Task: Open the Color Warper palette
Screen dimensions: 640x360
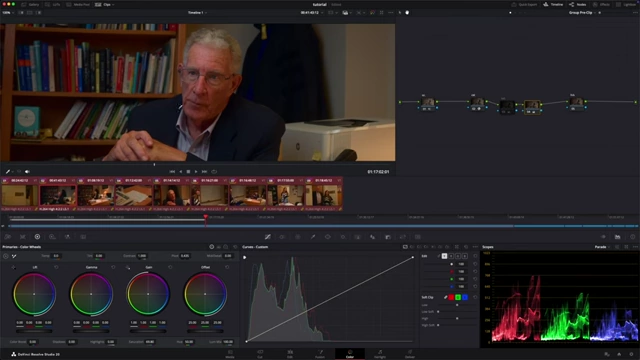Action: [282, 237]
